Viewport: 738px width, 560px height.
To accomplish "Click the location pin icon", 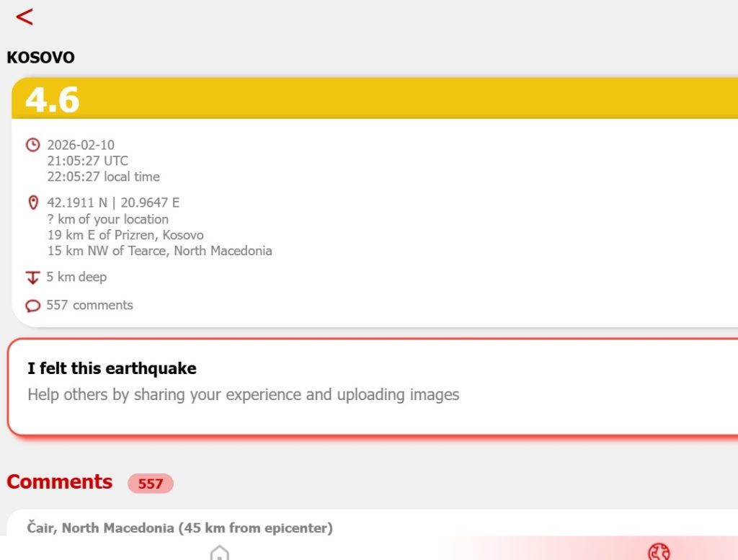I will point(32,203).
